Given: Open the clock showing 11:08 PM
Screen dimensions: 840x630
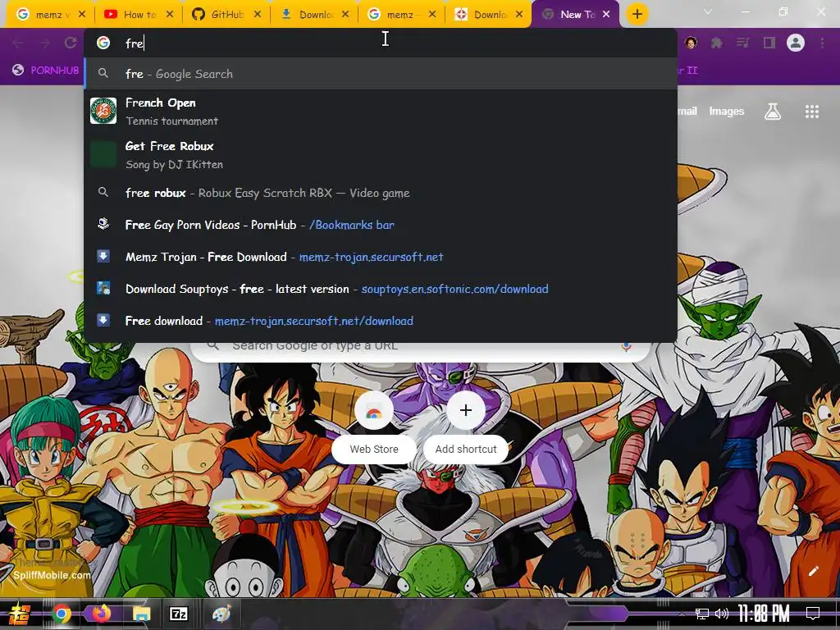Looking at the screenshot, I should point(764,614).
